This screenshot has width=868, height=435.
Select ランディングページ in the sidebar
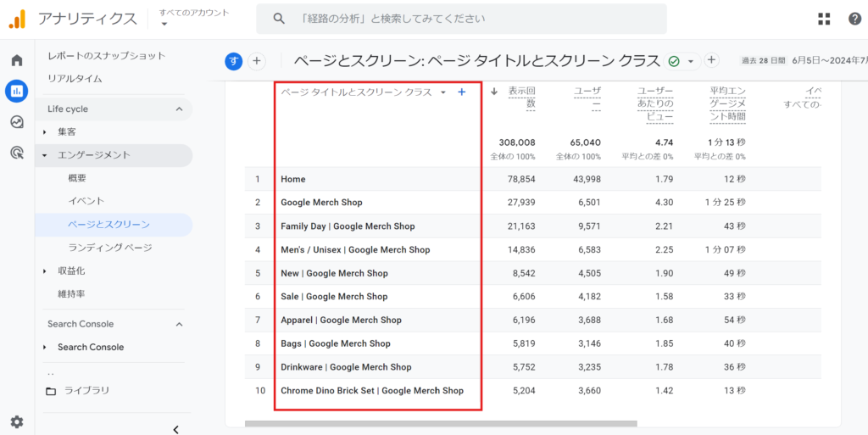point(109,248)
